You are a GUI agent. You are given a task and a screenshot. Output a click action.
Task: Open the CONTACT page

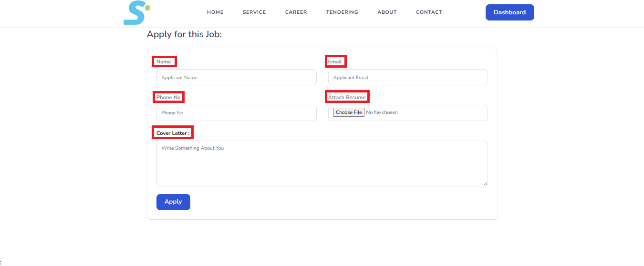(429, 12)
